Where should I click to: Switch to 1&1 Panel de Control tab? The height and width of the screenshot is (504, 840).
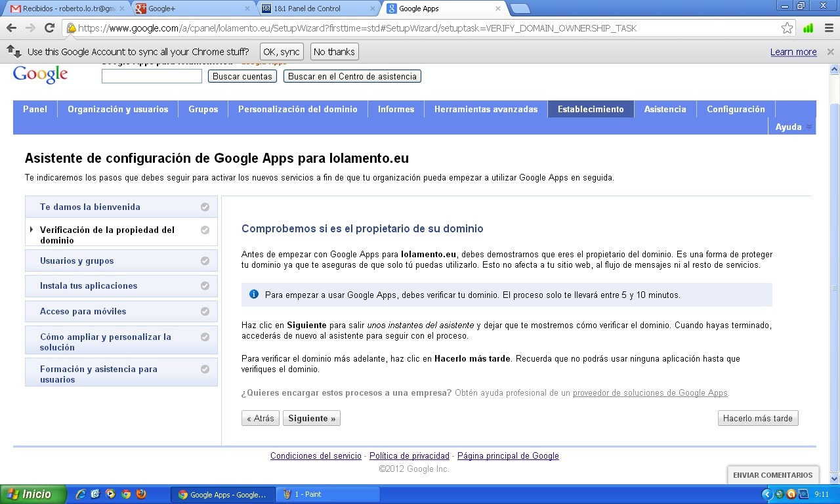coord(318,9)
